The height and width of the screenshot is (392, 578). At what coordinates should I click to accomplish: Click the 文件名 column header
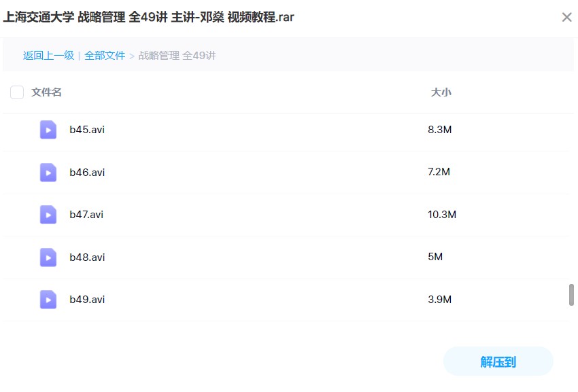pyautogui.click(x=46, y=92)
